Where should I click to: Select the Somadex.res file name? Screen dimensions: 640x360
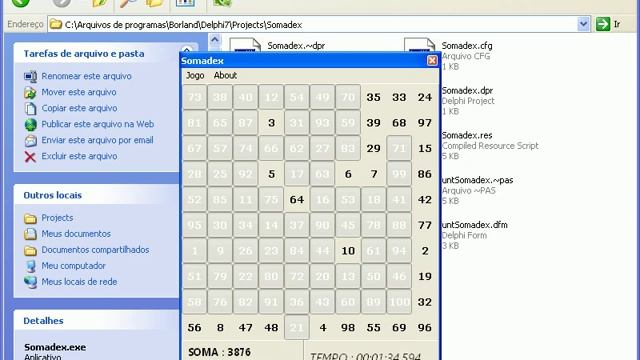[x=467, y=136]
